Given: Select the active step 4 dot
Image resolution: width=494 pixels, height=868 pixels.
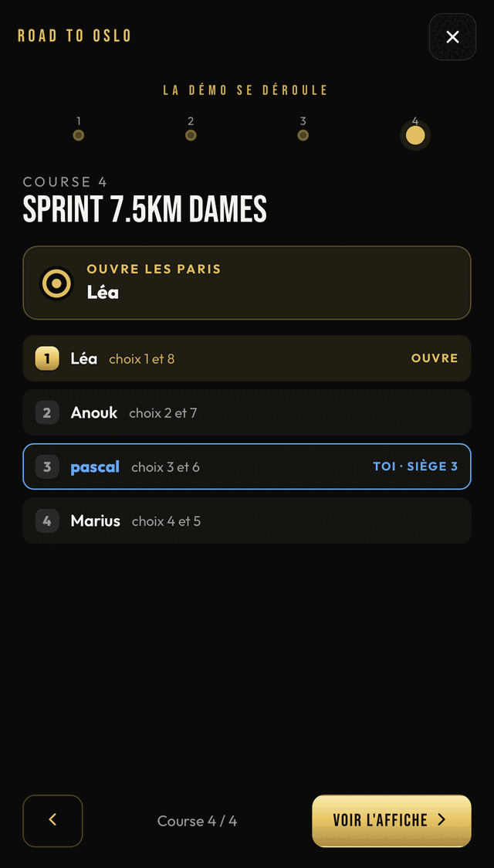Looking at the screenshot, I should pos(415,135).
